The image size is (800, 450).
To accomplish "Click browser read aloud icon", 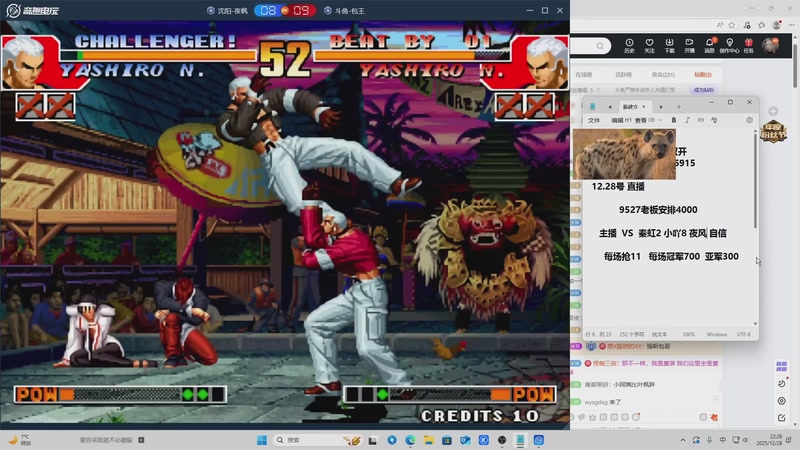I will [x=719, y=24].
